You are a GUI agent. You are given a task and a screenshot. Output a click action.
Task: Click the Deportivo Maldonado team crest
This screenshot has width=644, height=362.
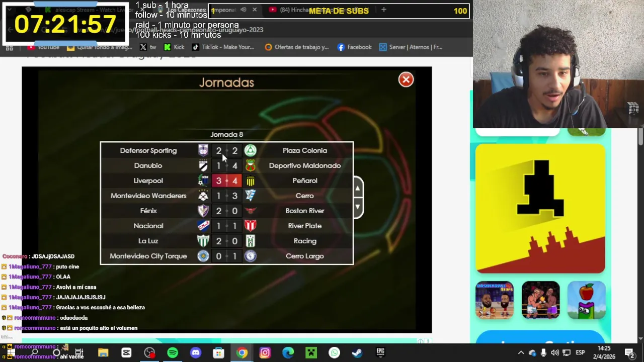point(250,165)
